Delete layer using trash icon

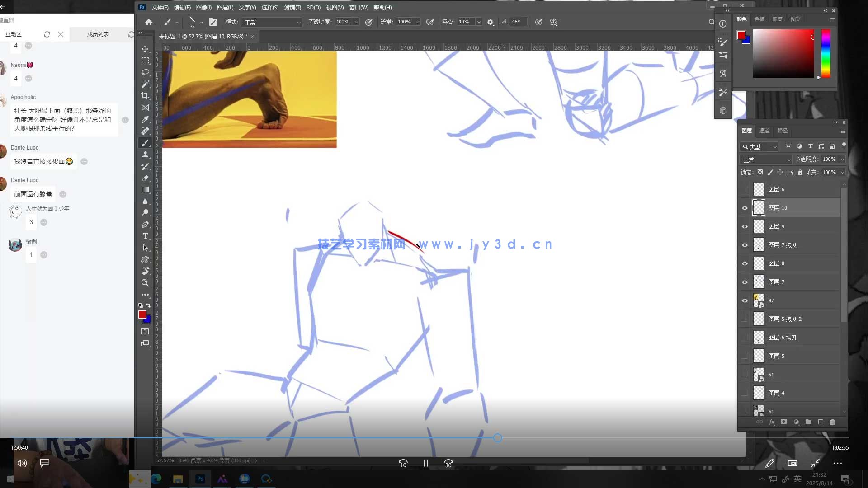click(832, 422)
